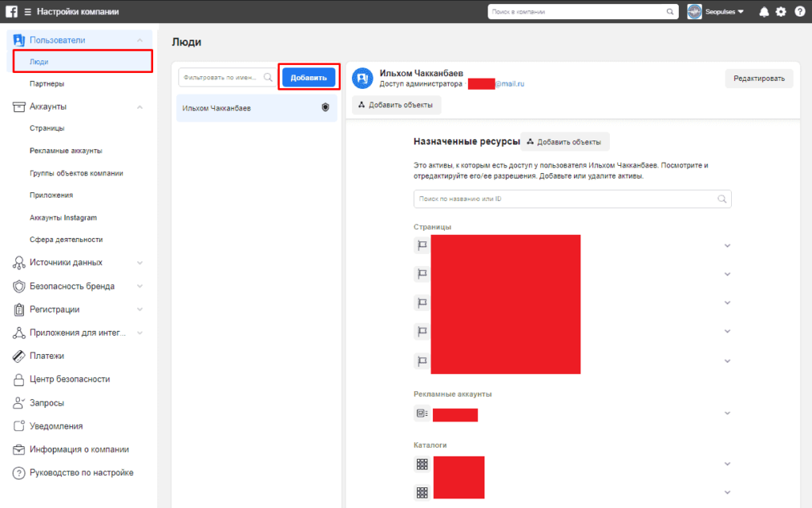Open the Seopulses account dropdown arrow

(x=741, y=11)
